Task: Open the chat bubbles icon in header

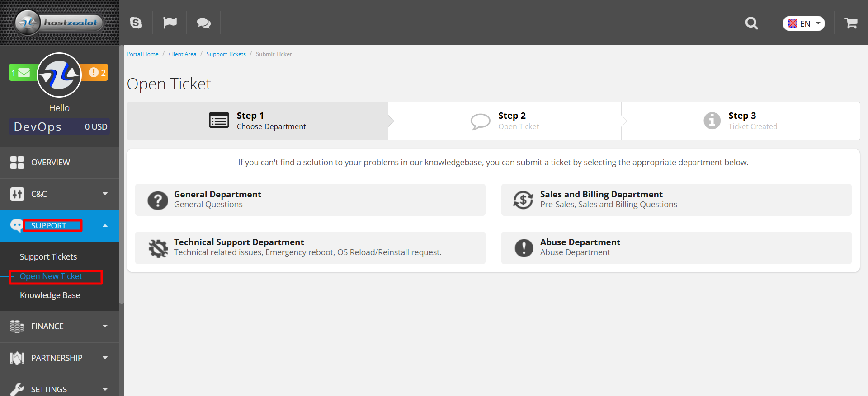Action: [204, 23]
